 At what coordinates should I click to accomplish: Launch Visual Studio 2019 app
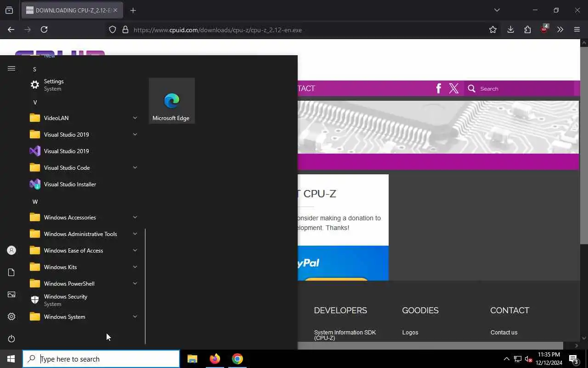[83, 151]
